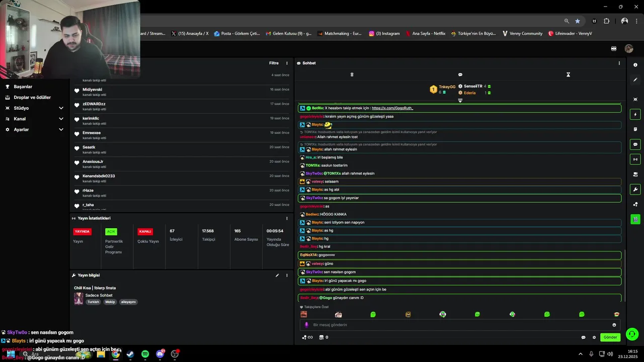Toggle the lightning bolt panel in right sidebar
This screenshot has height=362, width=644.
635,115
